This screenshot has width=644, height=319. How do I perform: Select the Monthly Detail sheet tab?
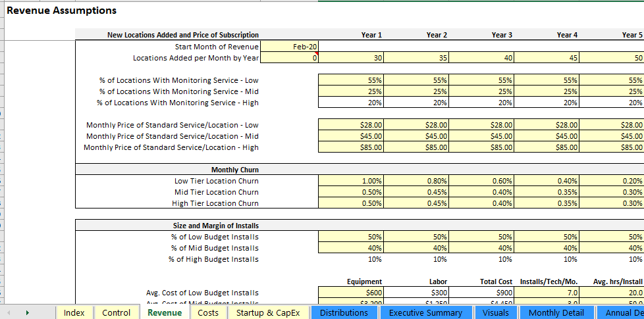(556, 312)
